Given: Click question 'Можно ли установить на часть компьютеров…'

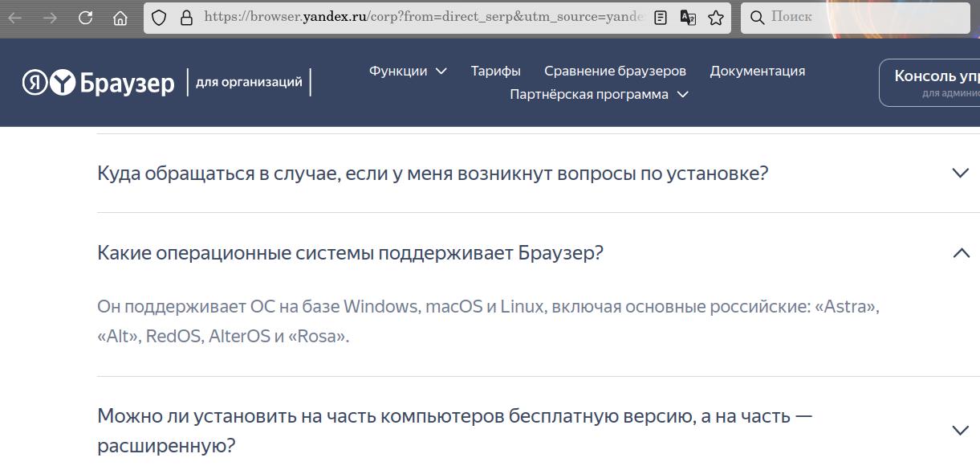Looking at the screenshot, I should click(x=454, y=431).
